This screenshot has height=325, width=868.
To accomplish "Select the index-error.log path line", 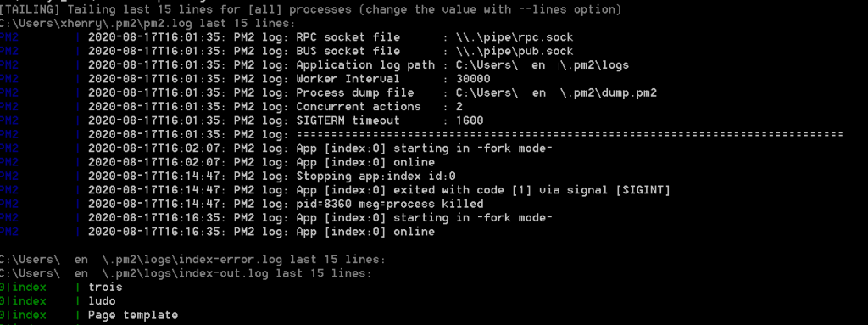I will click(x=192, y=260).
